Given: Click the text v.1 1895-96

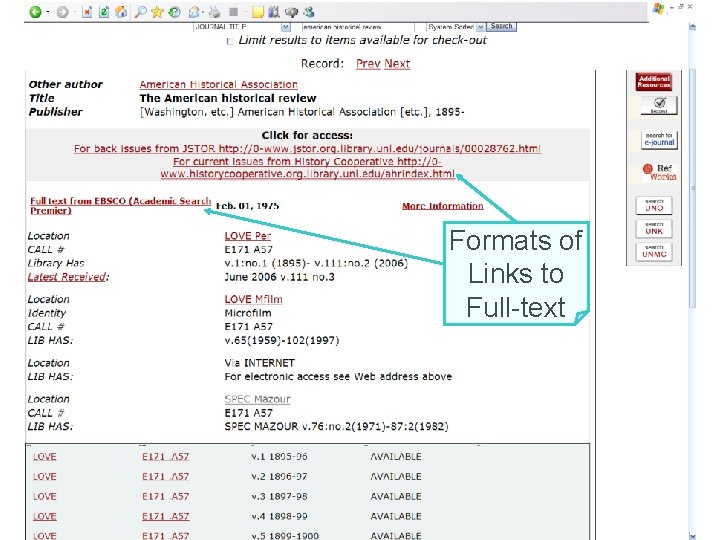Looking at the screenshot, I should pos(279,456).
